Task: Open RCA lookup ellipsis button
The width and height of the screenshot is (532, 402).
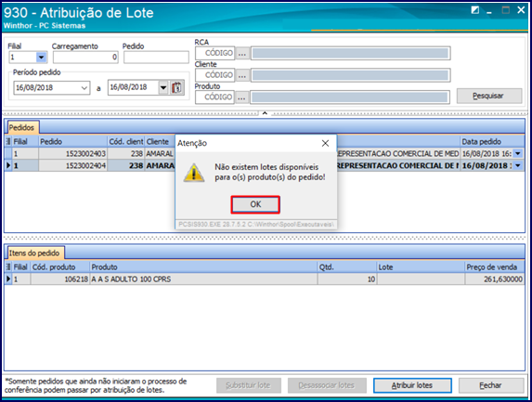Action: 242,53
